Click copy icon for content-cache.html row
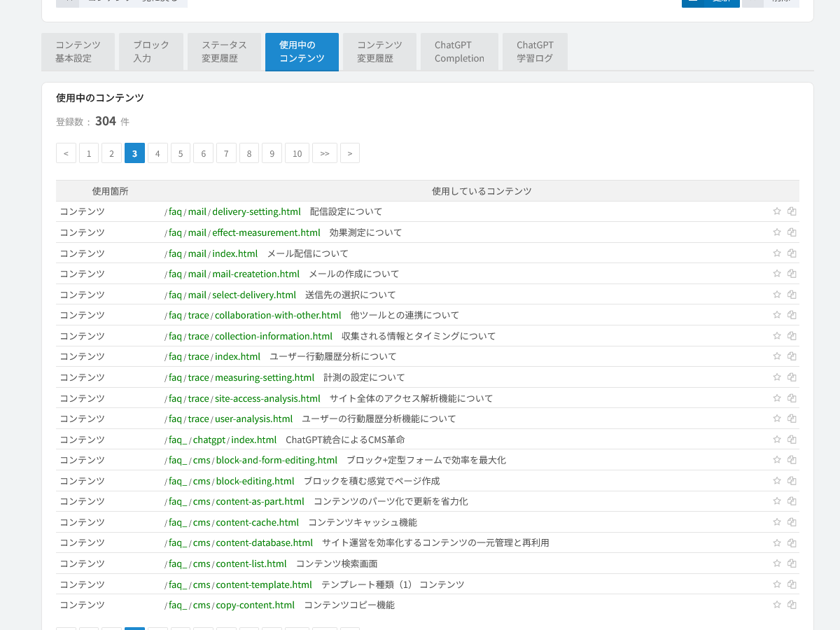This screenshot has height=630, width=840. (x=792, y=522)
